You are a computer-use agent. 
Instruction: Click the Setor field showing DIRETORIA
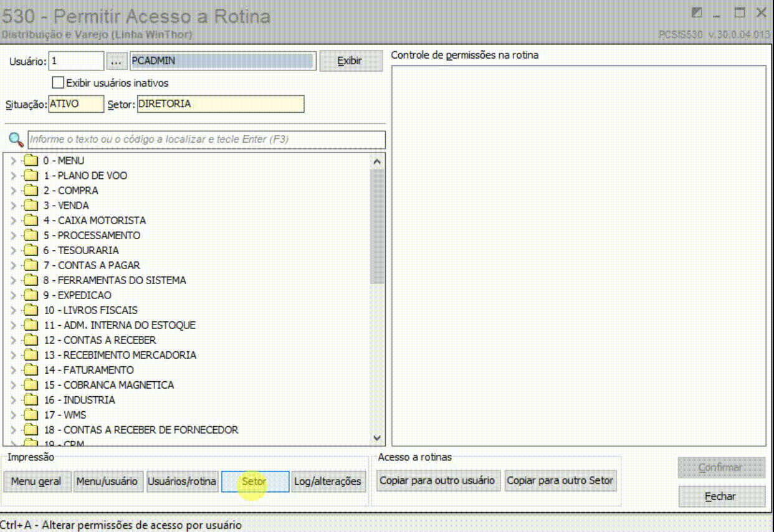point(220,104)
